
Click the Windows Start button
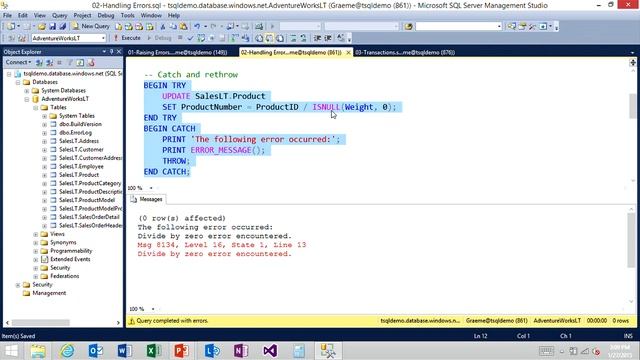[x=11, y=351]
